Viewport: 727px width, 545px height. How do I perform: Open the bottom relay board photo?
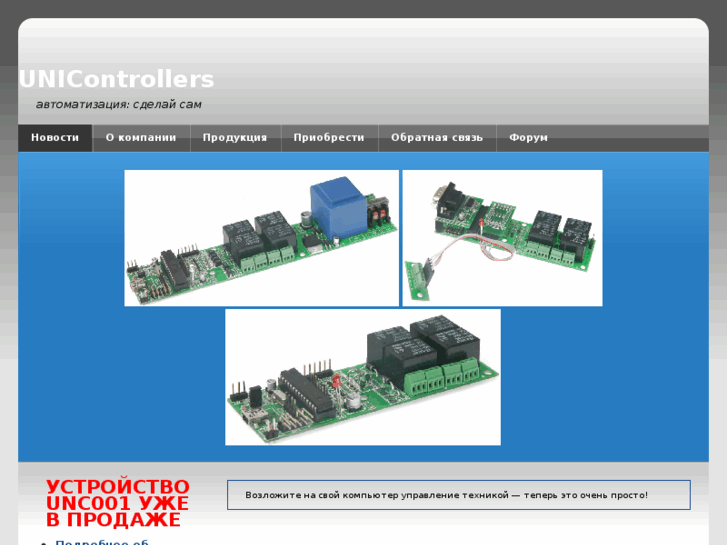(x=363, y=377)
